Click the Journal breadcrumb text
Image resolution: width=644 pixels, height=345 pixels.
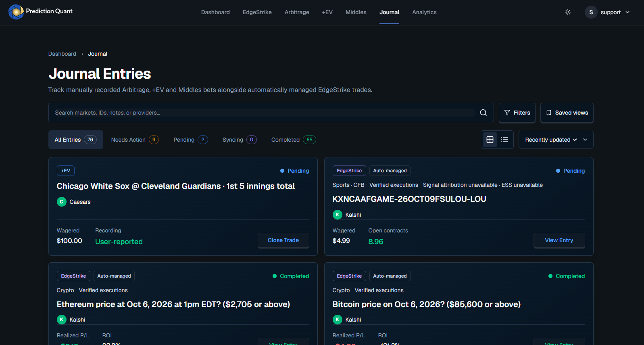pyautogui.click(x=98, y=54)
